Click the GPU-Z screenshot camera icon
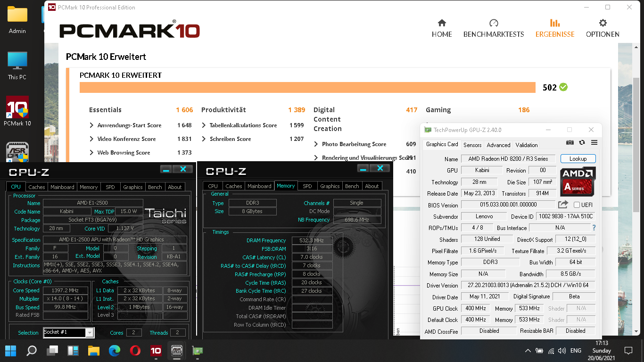This screenshot has height=362, width=644. [570, 142]
